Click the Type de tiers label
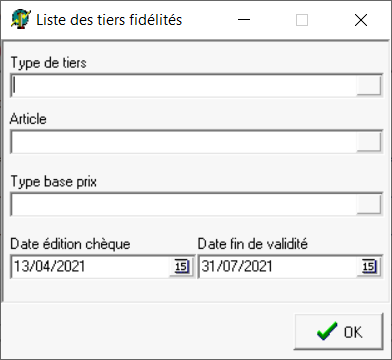392x360 pixels. point(49,63)
